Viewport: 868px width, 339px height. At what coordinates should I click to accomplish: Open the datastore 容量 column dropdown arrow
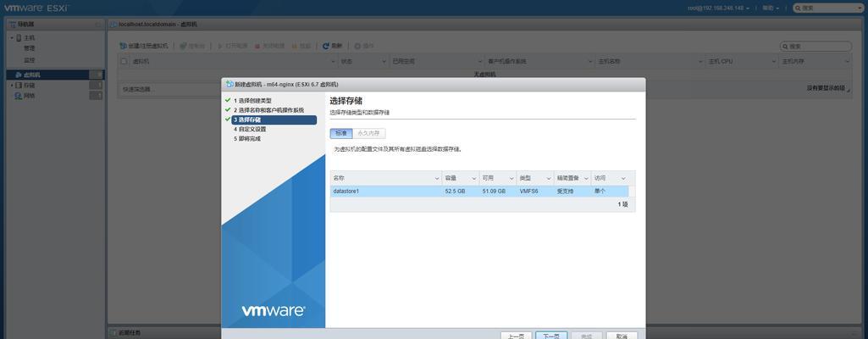coord(474,178)
